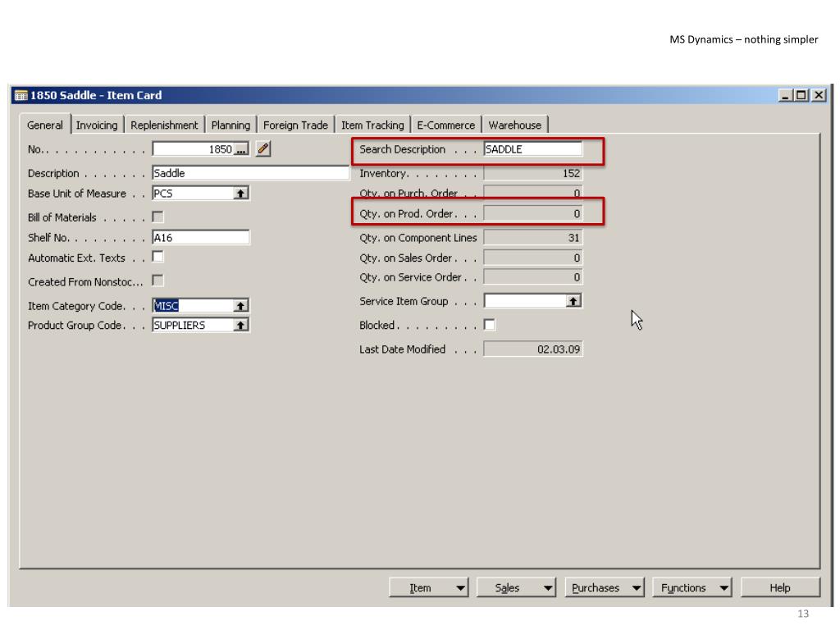The image size is (840, 630).
Task: Open Service Item Group lookup arrow
Action: [x=574, y=301]
